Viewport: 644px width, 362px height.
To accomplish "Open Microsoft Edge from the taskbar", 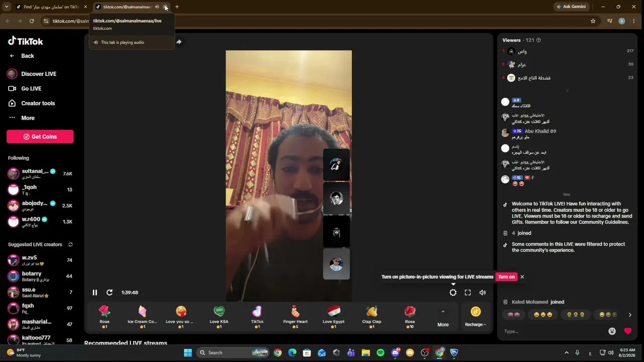I will (292, 352).
